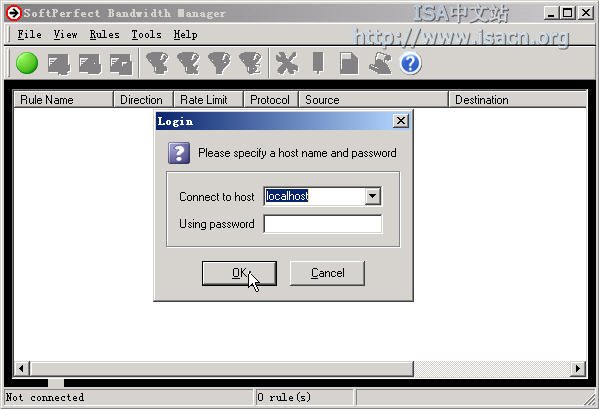Click the localhost host name field
This screenshot has height=409, width=599.
point(314,196)
